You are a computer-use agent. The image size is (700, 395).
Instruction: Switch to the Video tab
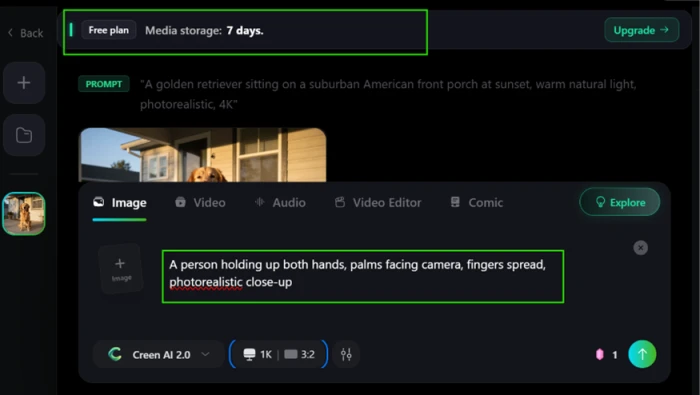pos(200,203)
